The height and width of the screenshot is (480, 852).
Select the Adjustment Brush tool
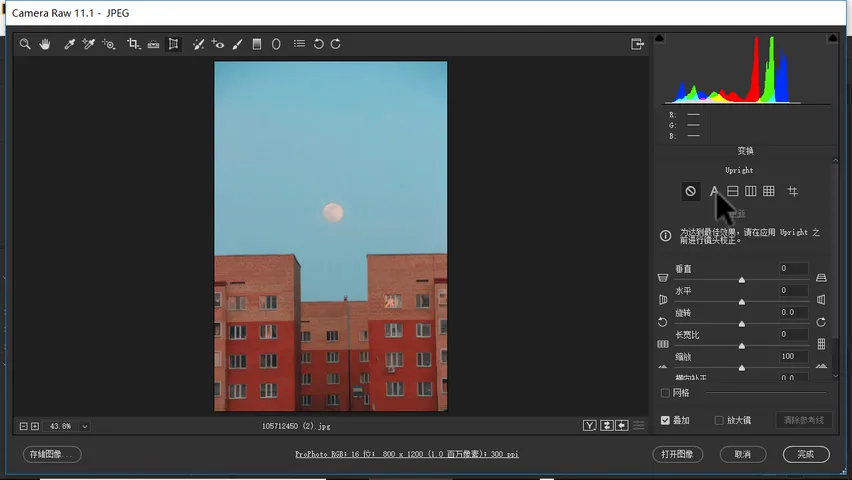click(237, 44)
